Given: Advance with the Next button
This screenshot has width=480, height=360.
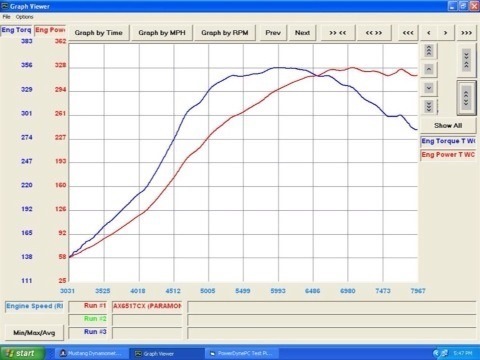Looking at the screenshot, I should pos(302,33).
